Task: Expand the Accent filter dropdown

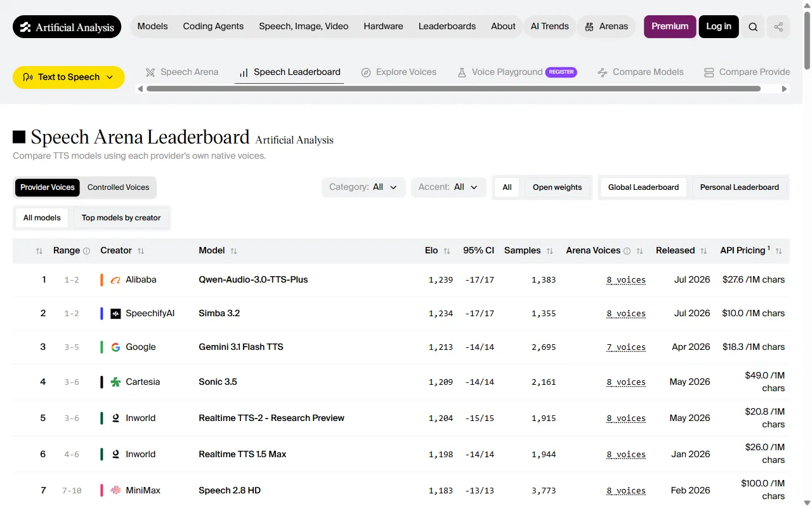Action: [x=449, y=187]
